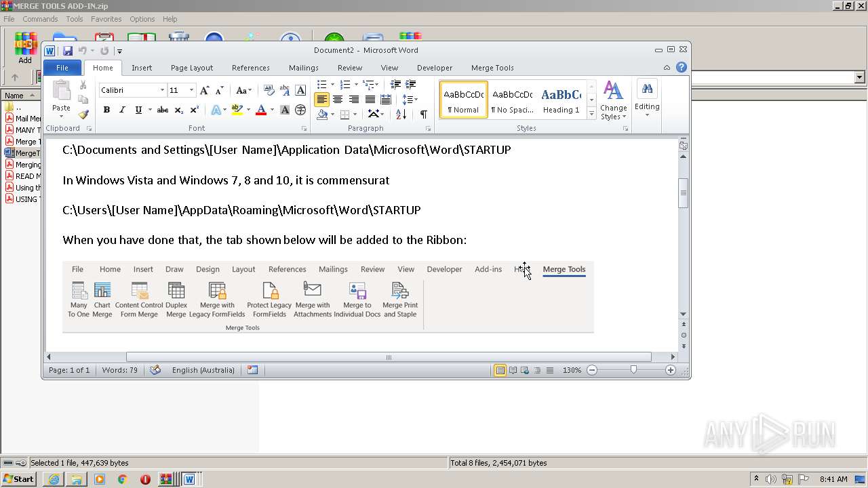Click the Format Painter brush icon
Screen dimensions: 868x488
pos(83,114)
